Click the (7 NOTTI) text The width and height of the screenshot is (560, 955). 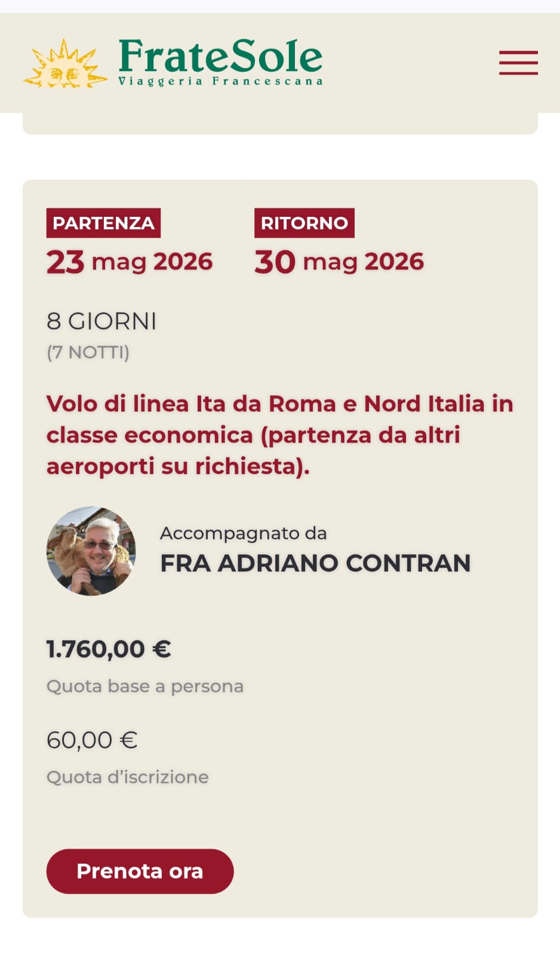pyautogui.click(x=88, y=352)
